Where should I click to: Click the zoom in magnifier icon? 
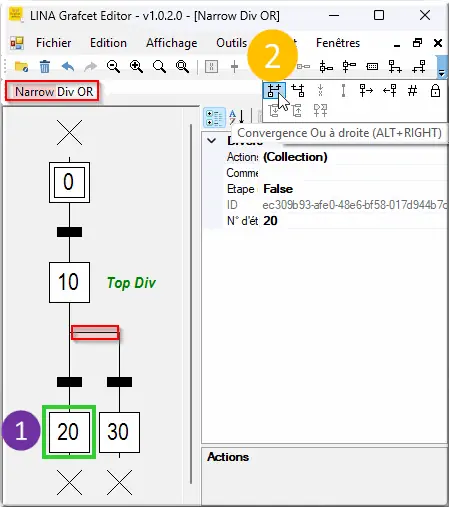[x=136, y=67]
